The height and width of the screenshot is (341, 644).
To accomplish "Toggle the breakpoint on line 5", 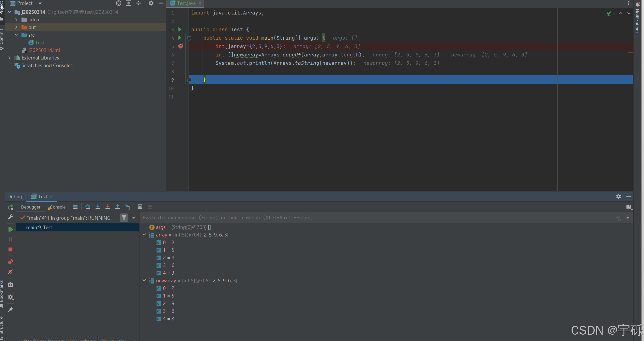I will tap(180, 46).
